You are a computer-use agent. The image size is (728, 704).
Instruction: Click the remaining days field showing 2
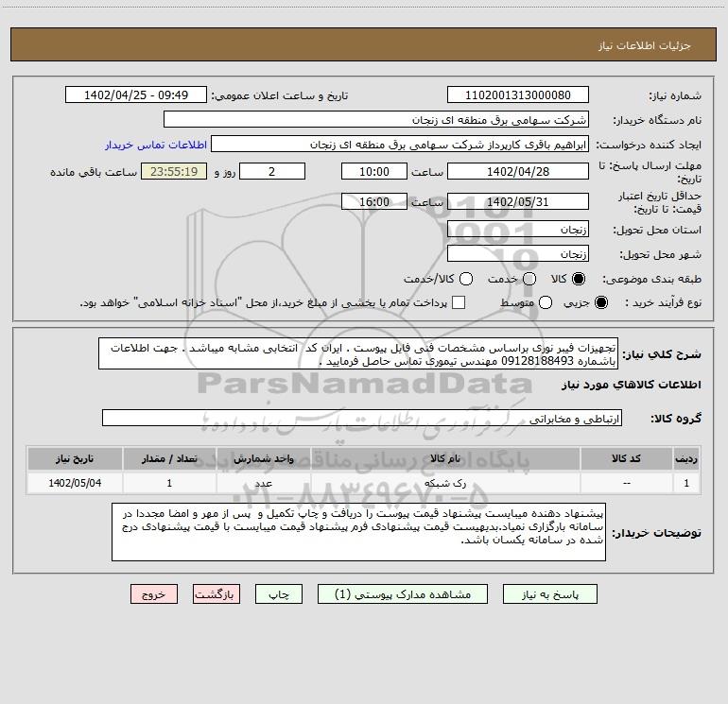[x=272, y=171]
